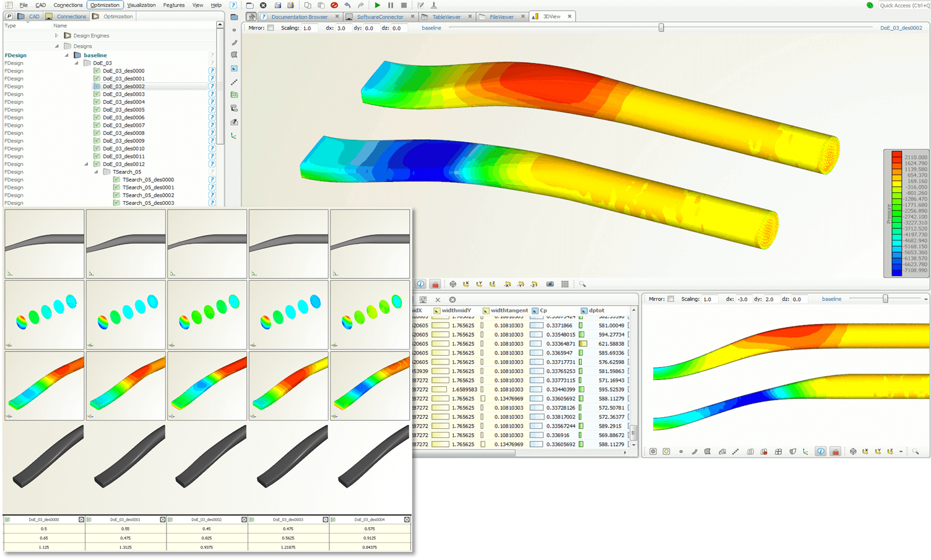Select the curve creation tool in the vertical toolbar
The width and height of the screenshot is (931, 560).
click(234, 43)
